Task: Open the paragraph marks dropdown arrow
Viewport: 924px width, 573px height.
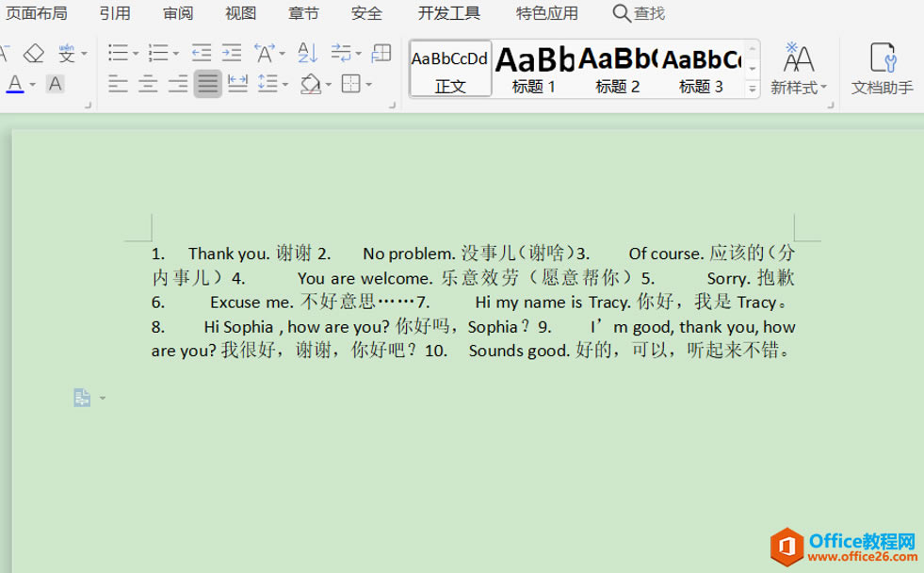Action: (358, 54)
